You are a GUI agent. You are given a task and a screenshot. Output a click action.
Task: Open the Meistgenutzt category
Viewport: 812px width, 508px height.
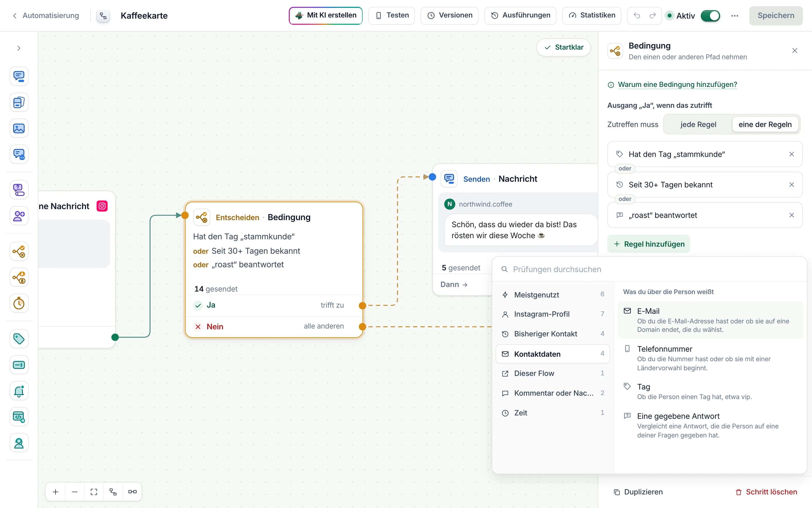pyautogui.click(x=553, y=295)
